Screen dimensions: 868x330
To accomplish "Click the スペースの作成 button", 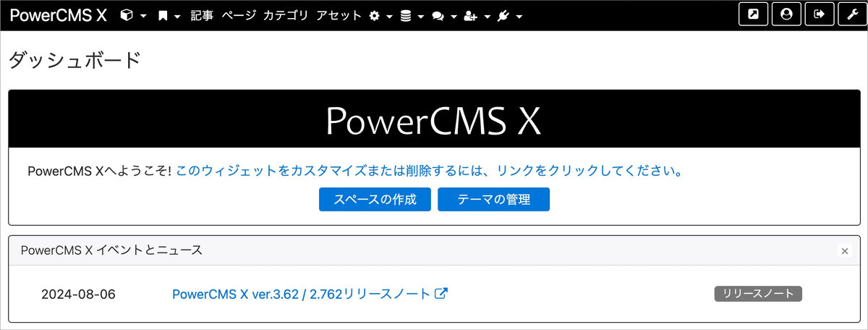I will (x=375, y=200).
